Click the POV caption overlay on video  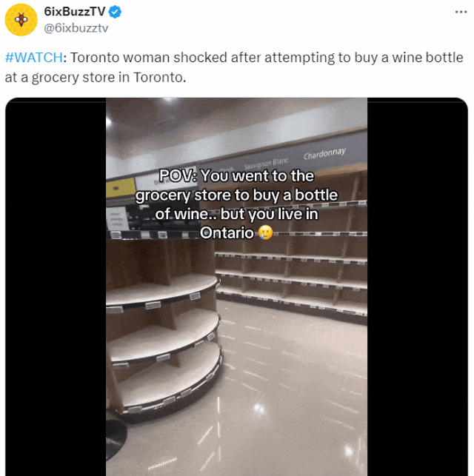tap(236, 204)
